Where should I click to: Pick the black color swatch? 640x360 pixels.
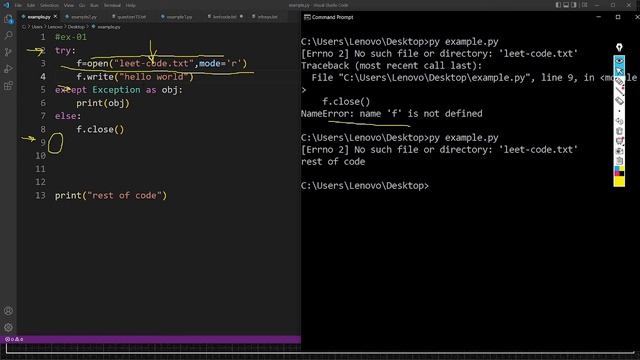(x=622, y=173)
